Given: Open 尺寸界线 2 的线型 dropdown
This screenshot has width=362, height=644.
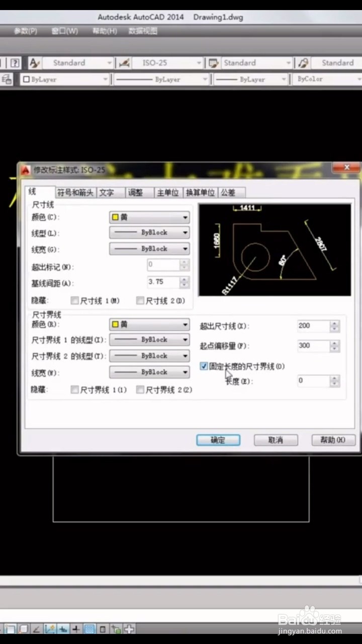Looking at the screenshot, I should tap(149, 356).
